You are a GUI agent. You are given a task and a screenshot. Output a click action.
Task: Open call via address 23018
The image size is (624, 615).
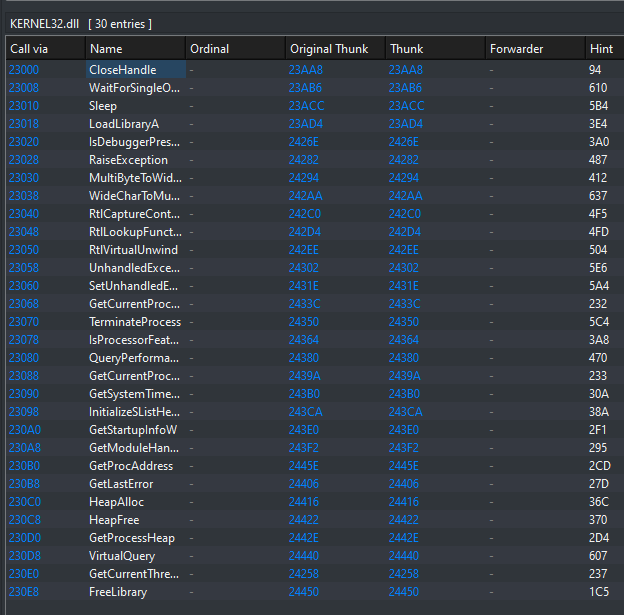(x=24, y=124)
